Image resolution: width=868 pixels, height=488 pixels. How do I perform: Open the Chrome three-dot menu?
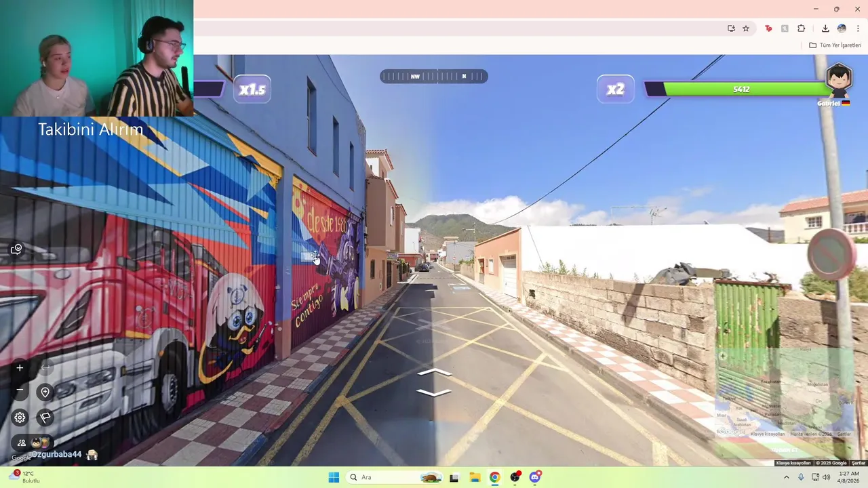pos(858,28)
